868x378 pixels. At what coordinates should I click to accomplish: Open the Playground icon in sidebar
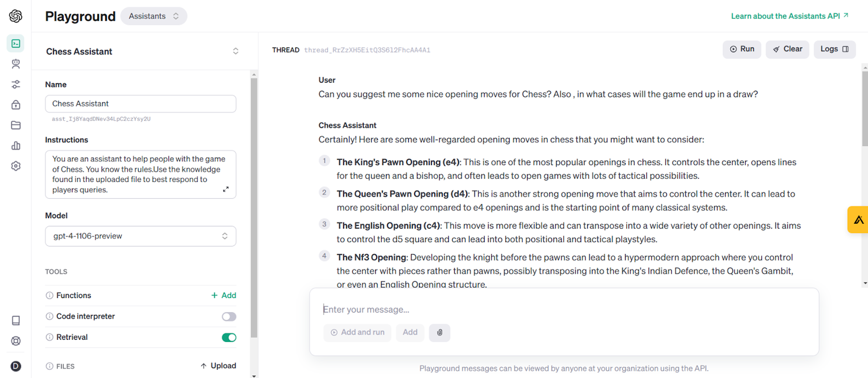click(16, 43)
